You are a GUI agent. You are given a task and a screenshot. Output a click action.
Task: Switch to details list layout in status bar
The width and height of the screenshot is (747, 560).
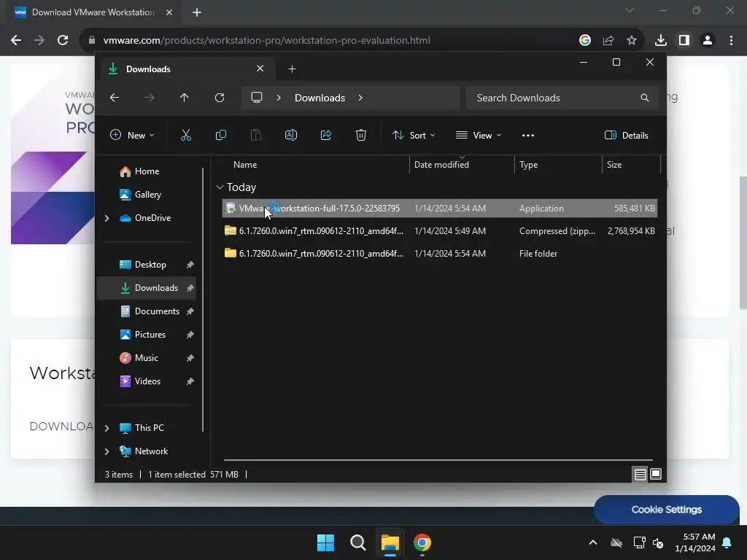tap(640, 474)
